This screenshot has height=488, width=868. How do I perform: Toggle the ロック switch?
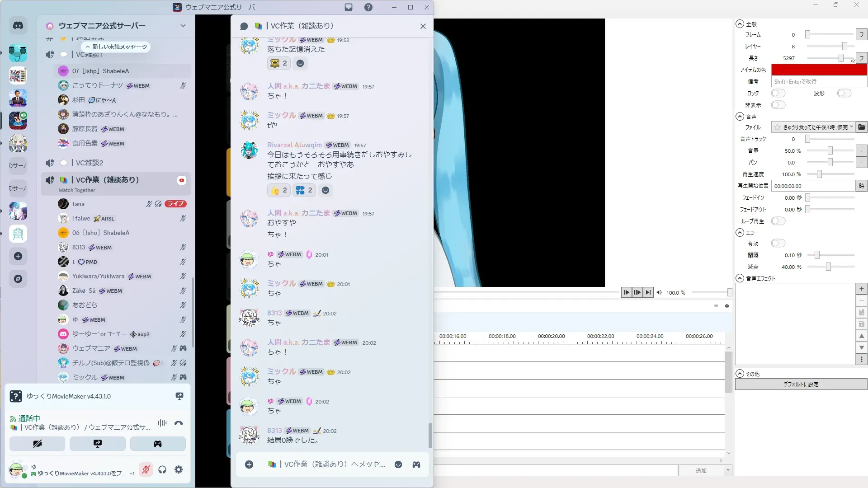[778, 93]
